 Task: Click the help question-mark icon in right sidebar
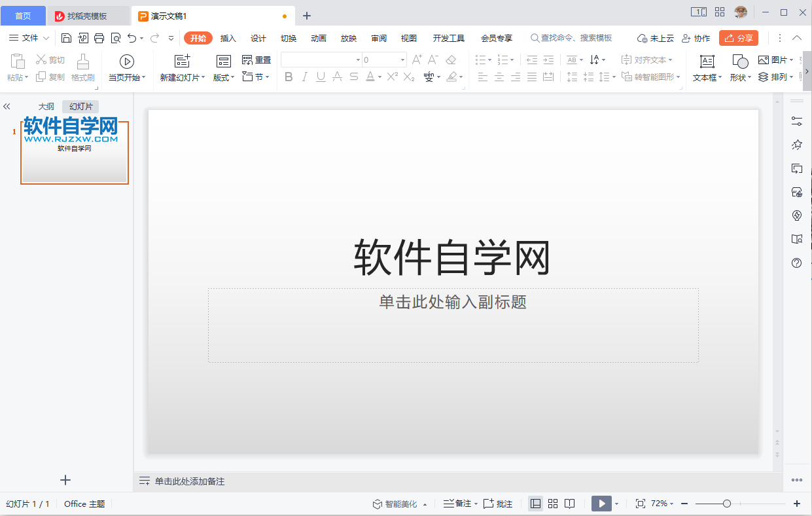point(796,263)
